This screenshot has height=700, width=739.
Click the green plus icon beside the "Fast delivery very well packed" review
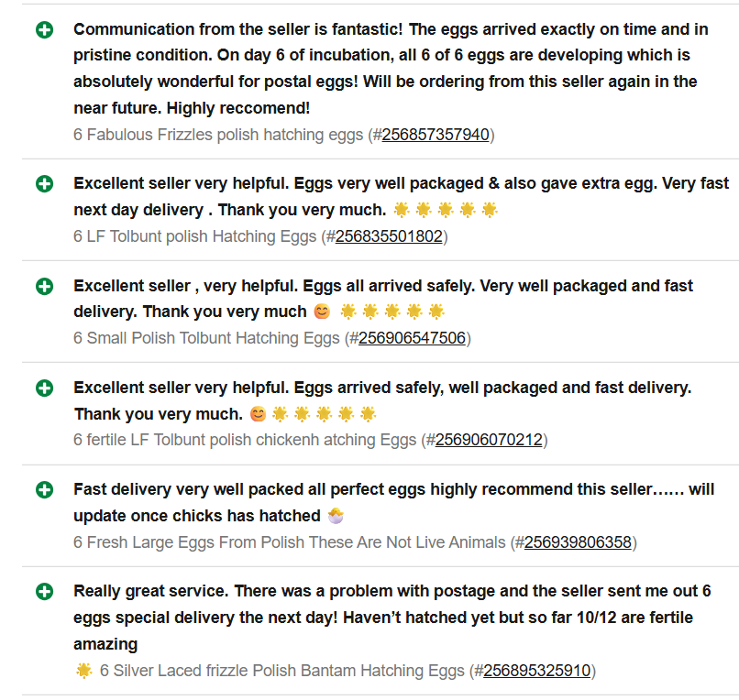click(44, 490)
